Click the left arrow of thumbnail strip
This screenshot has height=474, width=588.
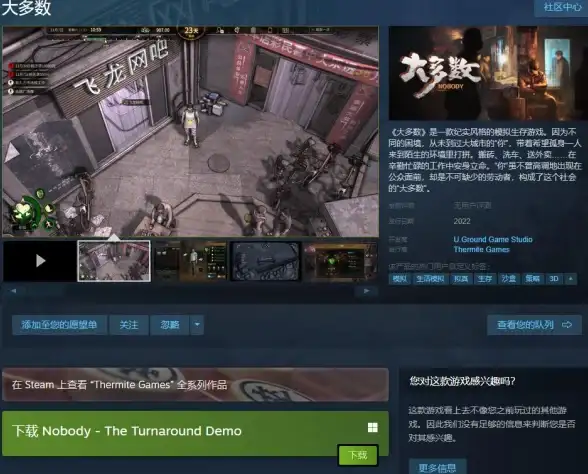click(14, 291)
